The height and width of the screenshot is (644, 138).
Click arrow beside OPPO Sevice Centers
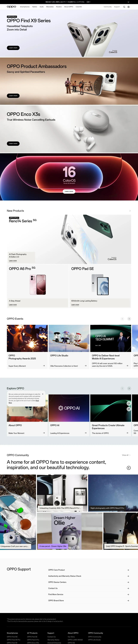pyautogui.click(x=128, y=582)
